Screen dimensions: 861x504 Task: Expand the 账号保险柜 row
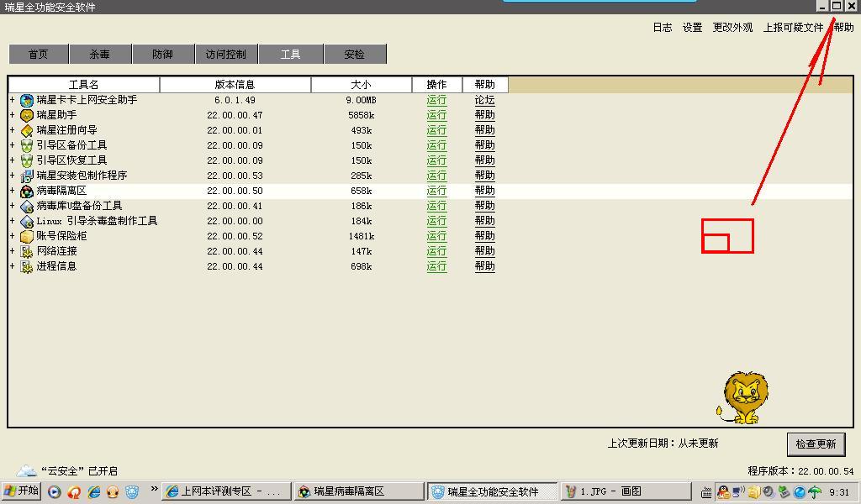point(12,236)
